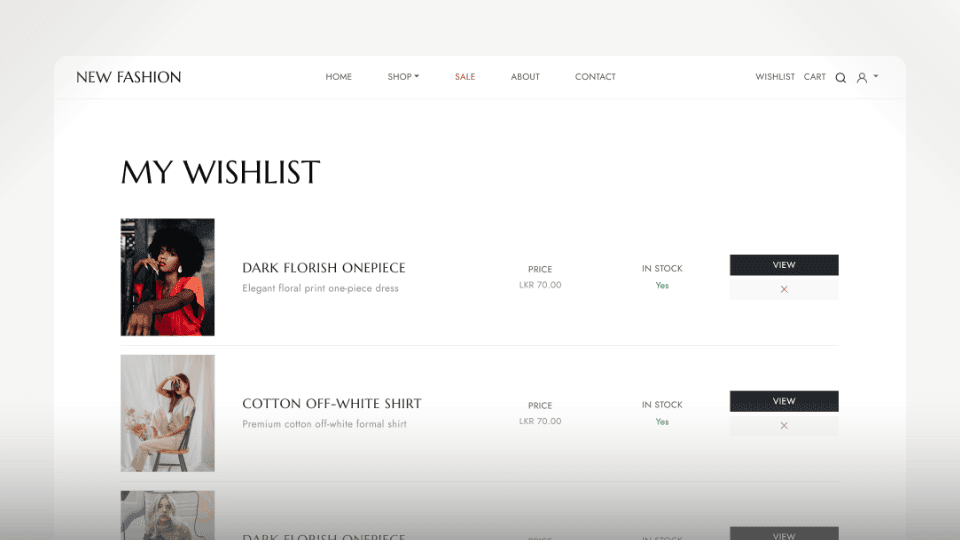Screen dimensions: 960x540
Task: Click LKR 70.00 price of Dark Florish Onepiece
Action: [x=540, y=285]
